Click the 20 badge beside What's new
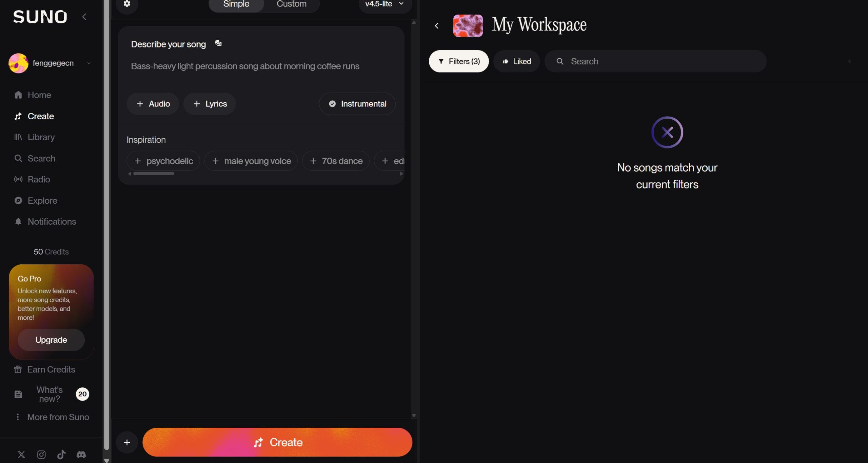 pos(82,394)
